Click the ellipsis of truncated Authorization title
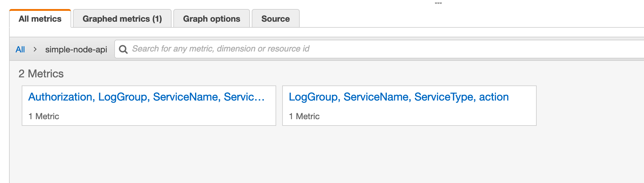 (260, 97)
